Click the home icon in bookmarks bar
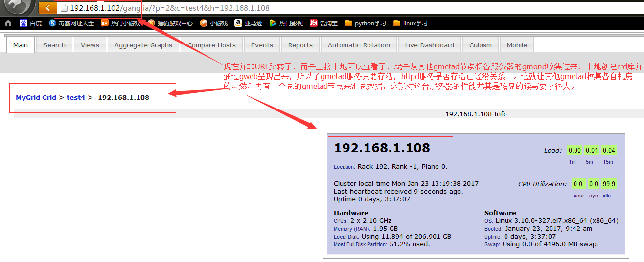The width and height of the screenshot is (644, 262). tap(8, 23)
